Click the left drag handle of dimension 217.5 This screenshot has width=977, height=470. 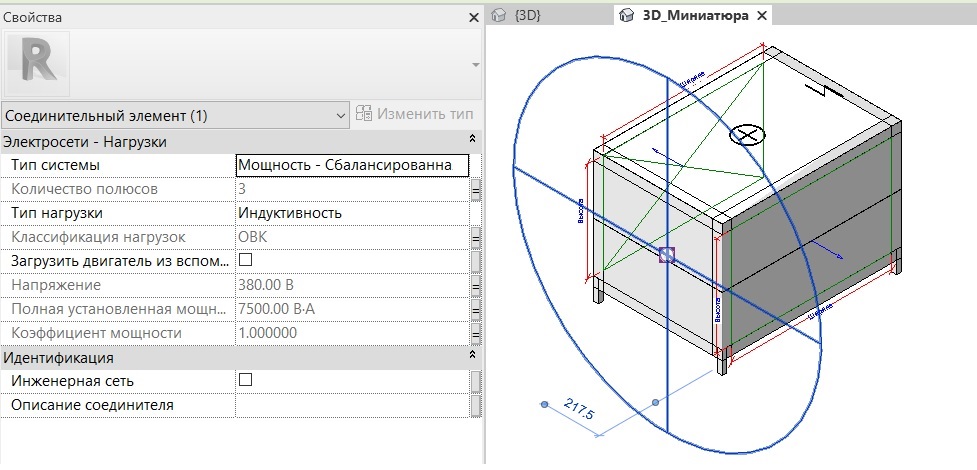pyautogui.click(x=544, y=404)
